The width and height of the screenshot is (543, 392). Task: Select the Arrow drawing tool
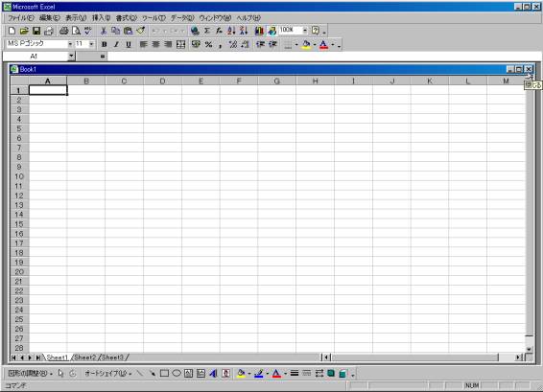(x=152, y=374)
